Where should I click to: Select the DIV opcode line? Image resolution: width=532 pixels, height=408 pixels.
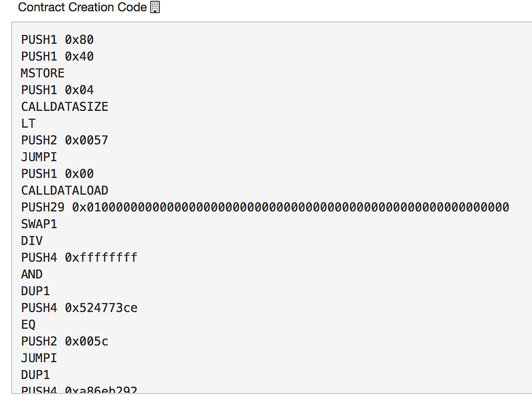(x=32, y=241)
